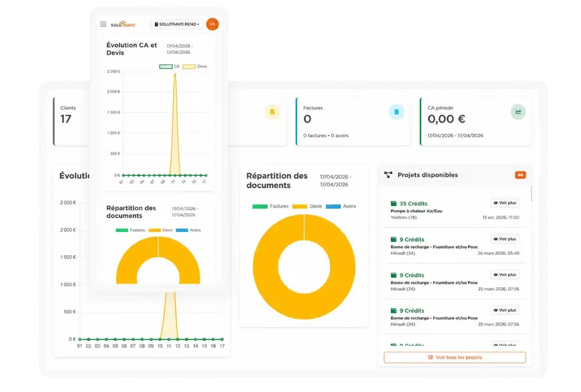Select 'Yvelines (78)' location text
581x392 pixels.
tap(404, 217)
